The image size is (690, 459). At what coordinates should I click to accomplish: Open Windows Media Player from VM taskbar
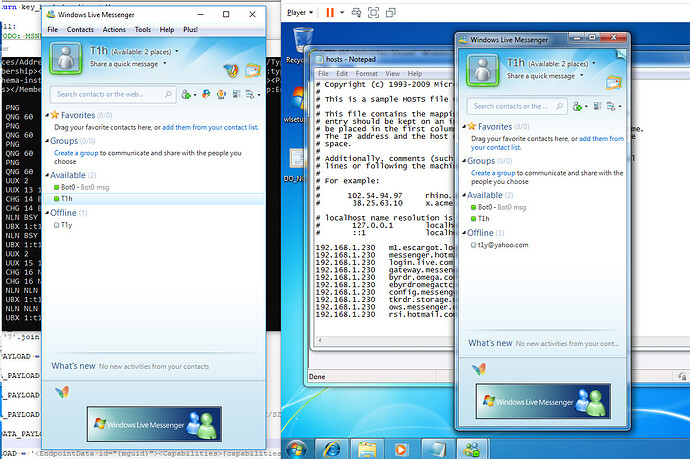402,447
